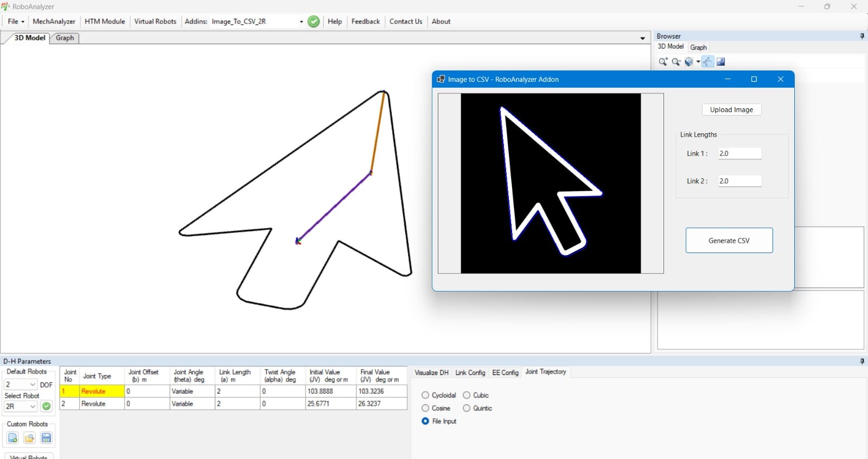Click the Image to CSV addon window icon
868x459 pixels.
(x=441, y=79)
